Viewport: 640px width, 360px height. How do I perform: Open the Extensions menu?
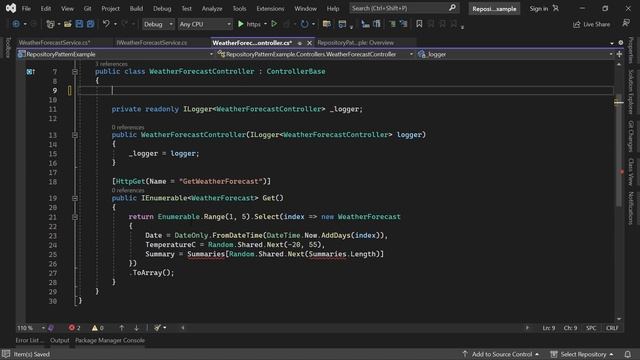pos(270,8)
